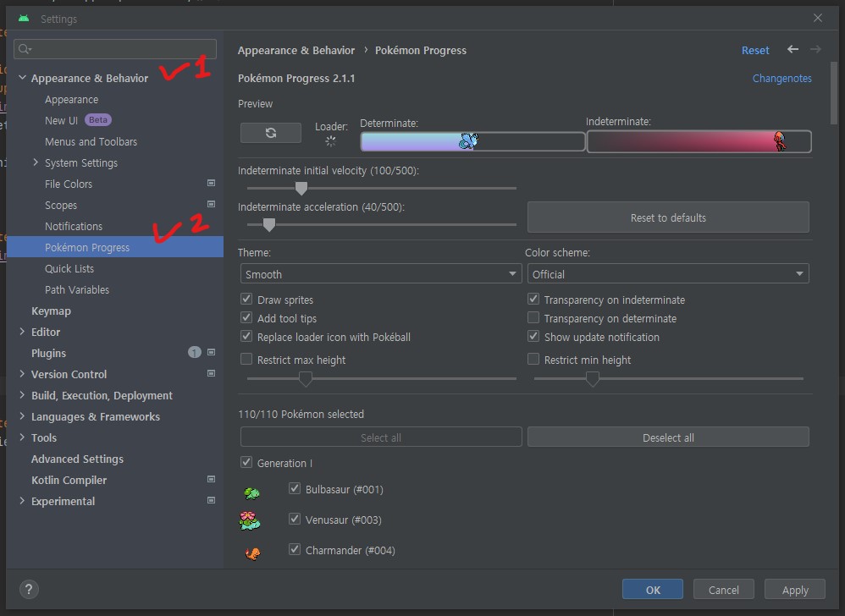Click the Deselect all button
Viewport: 845px width, 616px height.
pos(668,437)
